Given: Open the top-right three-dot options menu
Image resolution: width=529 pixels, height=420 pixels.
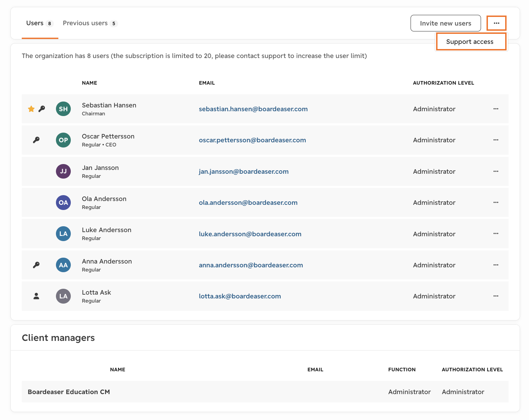Looking at the screenshot, I should point(496,23).
